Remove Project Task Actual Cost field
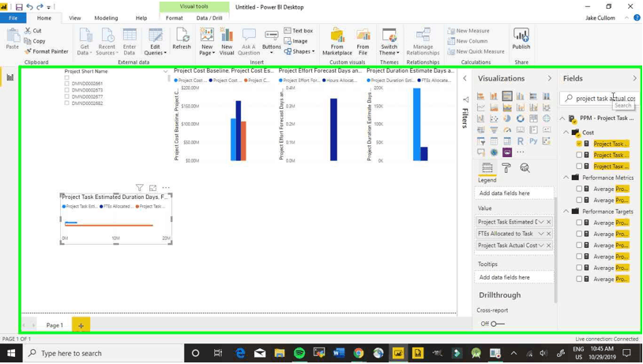Image resolution: width=643 pixels, height=364 pixels. (549, 246)
